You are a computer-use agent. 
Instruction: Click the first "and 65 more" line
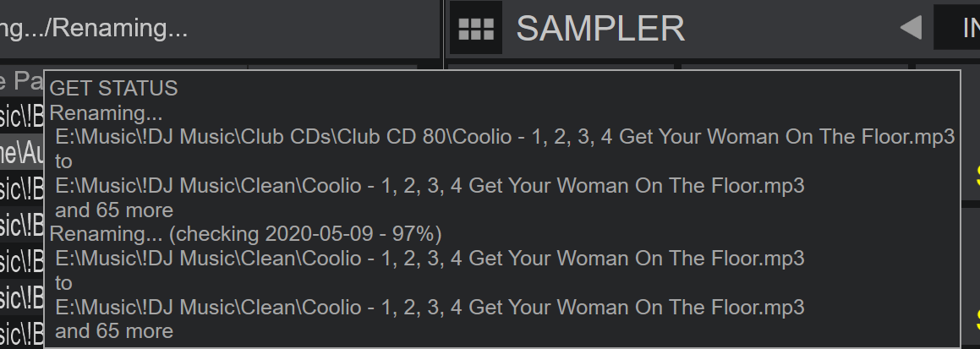pyautogui.click(x=114, y=210)
